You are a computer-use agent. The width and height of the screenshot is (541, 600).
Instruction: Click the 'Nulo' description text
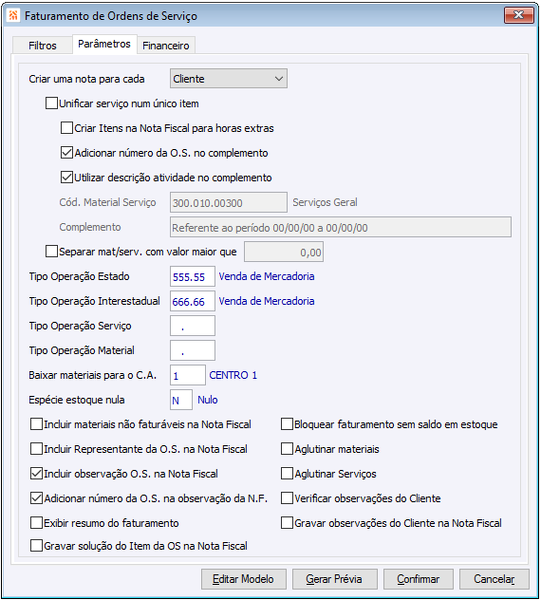click(208, 400)
